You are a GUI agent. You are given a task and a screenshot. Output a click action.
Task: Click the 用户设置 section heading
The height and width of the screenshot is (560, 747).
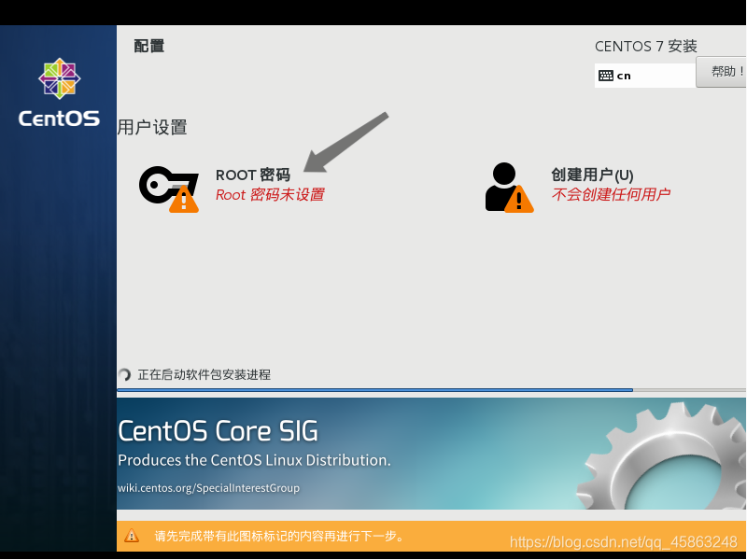[152, 127]
